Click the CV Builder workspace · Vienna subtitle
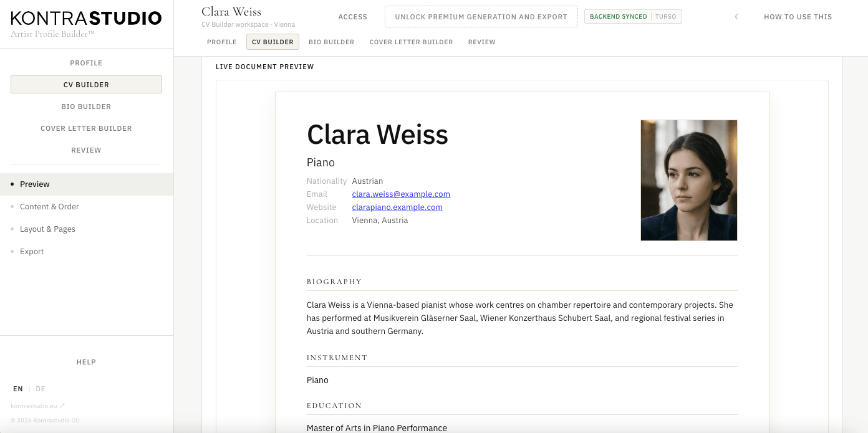The image size is (868, 433). click(248, 25)
